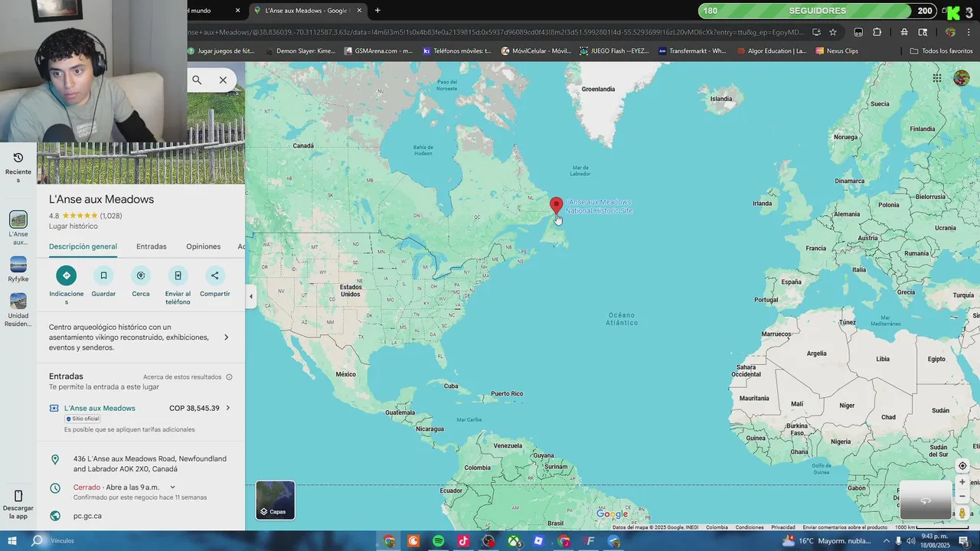Click the Groenlandia map label
Image resolution: width=980 pixels, height=551 pixels.
pos(598,90)
